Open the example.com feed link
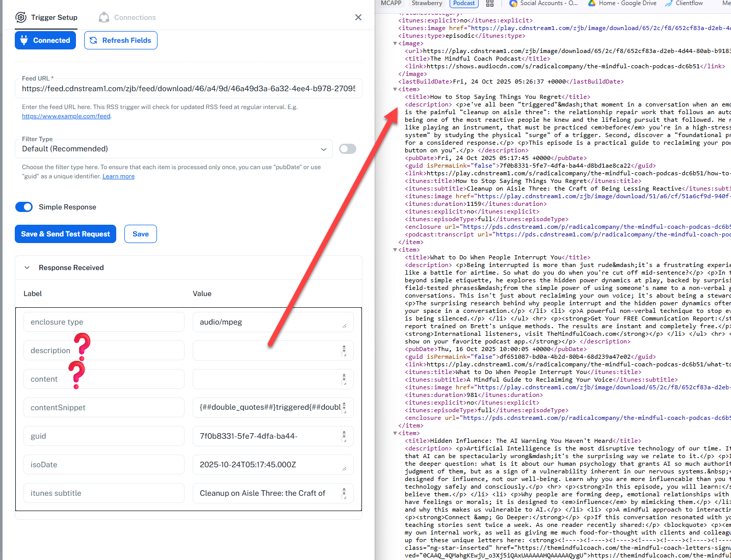 66,116
